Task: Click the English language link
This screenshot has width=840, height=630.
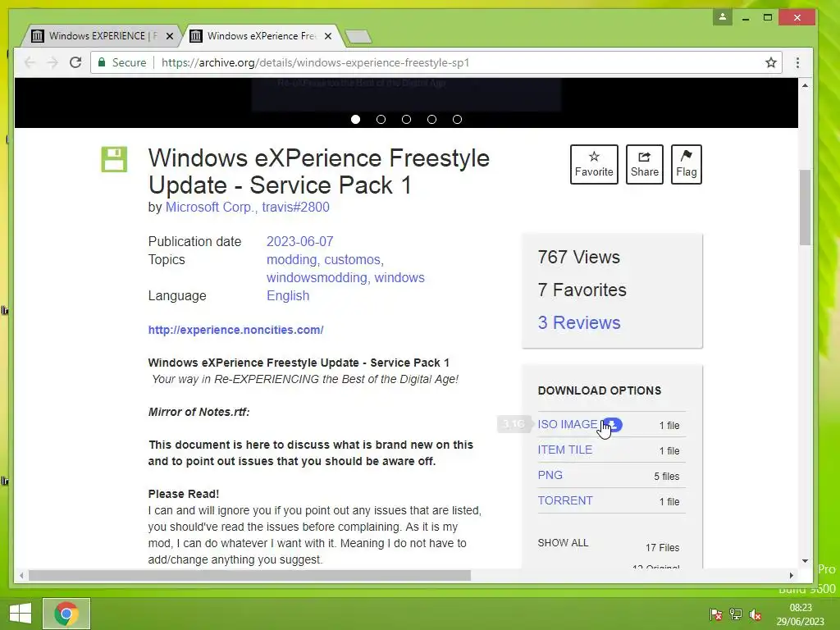Action: (288, 295)
